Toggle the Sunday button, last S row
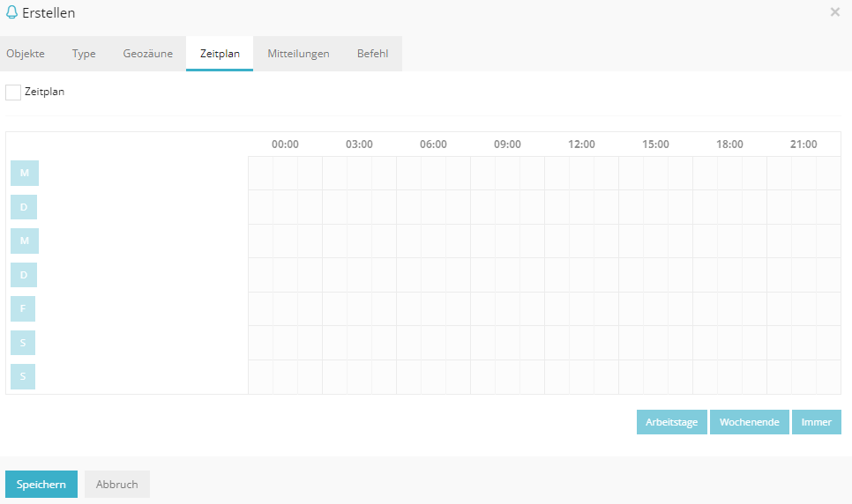The height and width of the screenshot is (504, 852). point(23,377)
